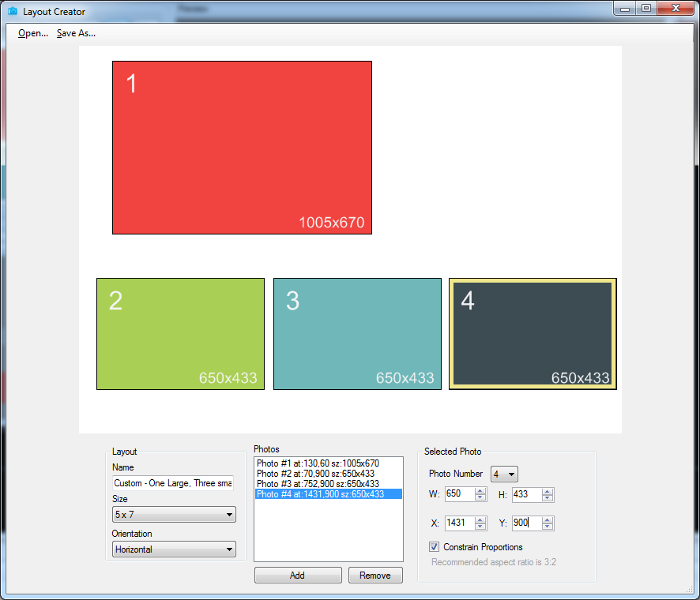Open the Photo Number dropdown

[504, 474]
